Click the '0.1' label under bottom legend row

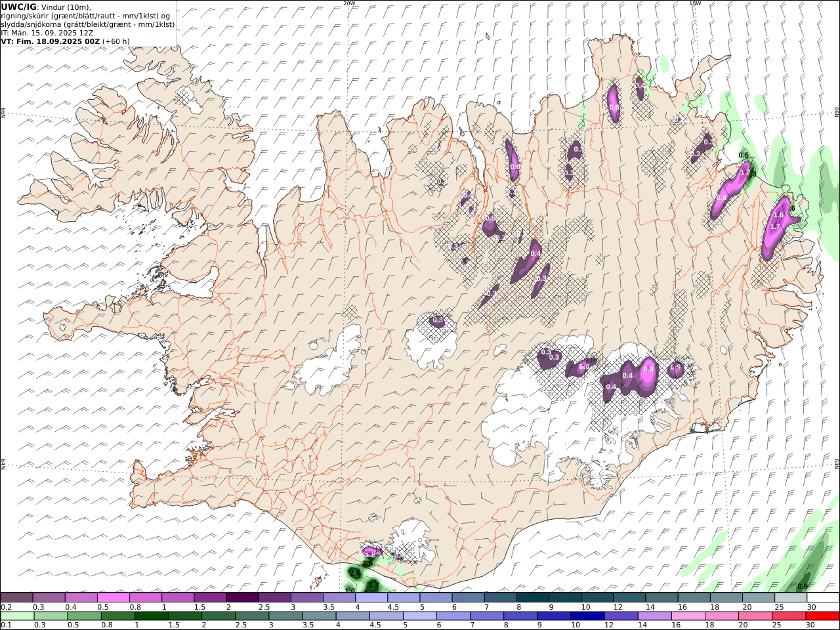click(6, 625)
